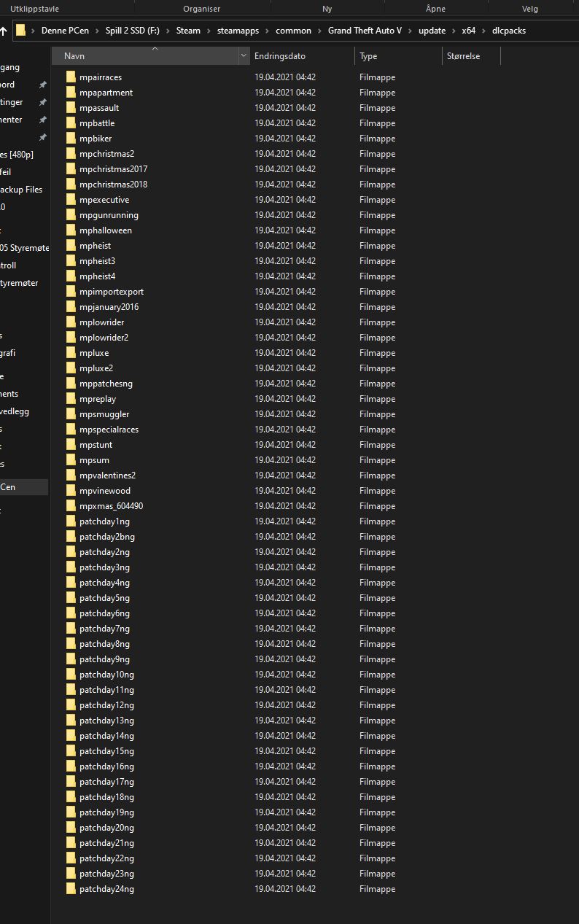Select the mpxmas_604490 folder name

[111, 506]
